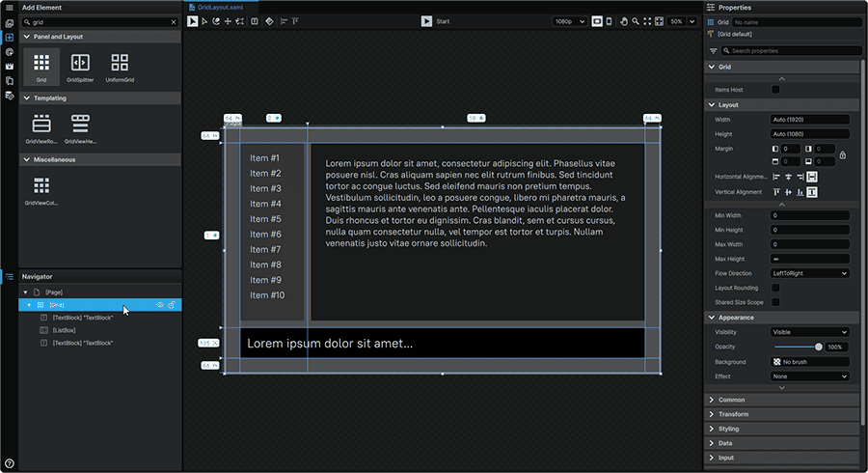Expand the Styling properties section
Image resolution: width=868 pixels, height=473 pixels.
712,429
